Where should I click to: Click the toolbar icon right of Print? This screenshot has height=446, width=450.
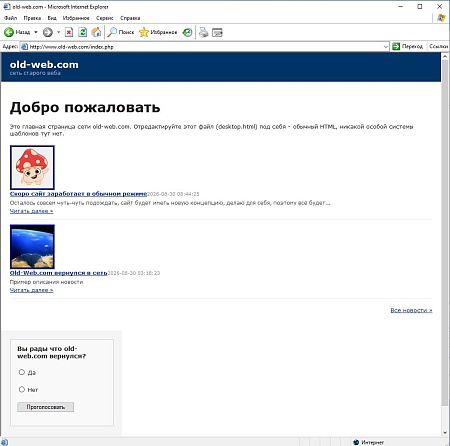tap(217, 32)
